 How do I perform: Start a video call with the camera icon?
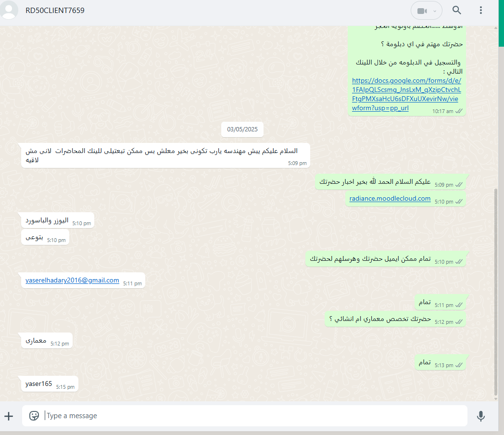point(422,11)
